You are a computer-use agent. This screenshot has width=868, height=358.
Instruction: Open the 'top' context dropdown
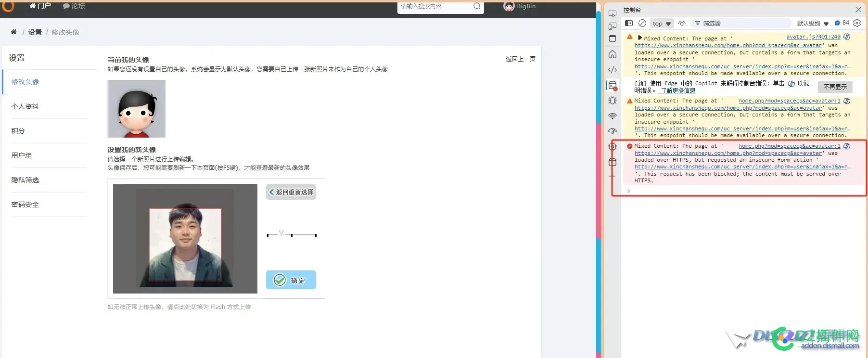click(x=662, y=24)
